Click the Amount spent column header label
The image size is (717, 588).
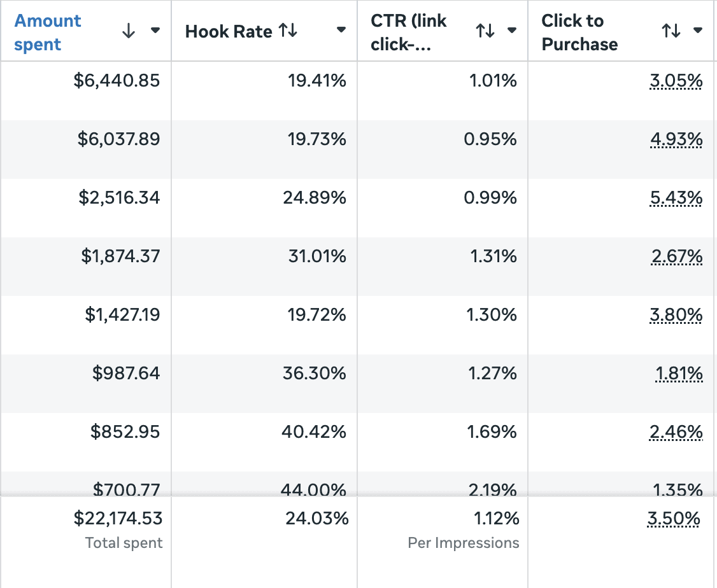(x=48, y=32)
